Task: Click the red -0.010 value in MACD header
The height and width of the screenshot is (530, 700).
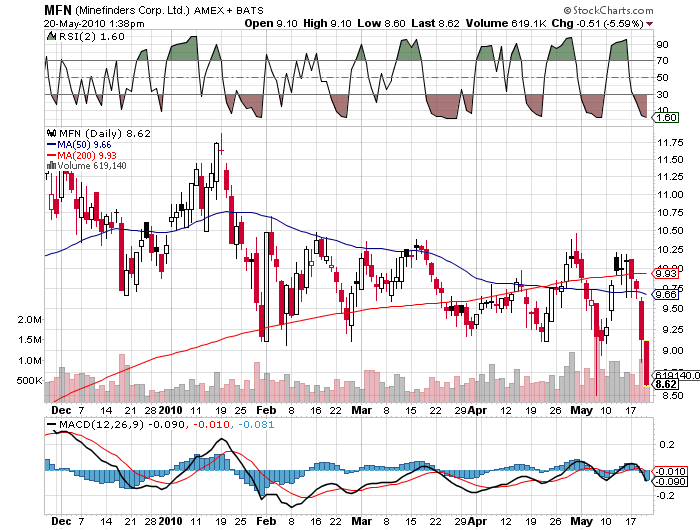Action: point(212,424)
